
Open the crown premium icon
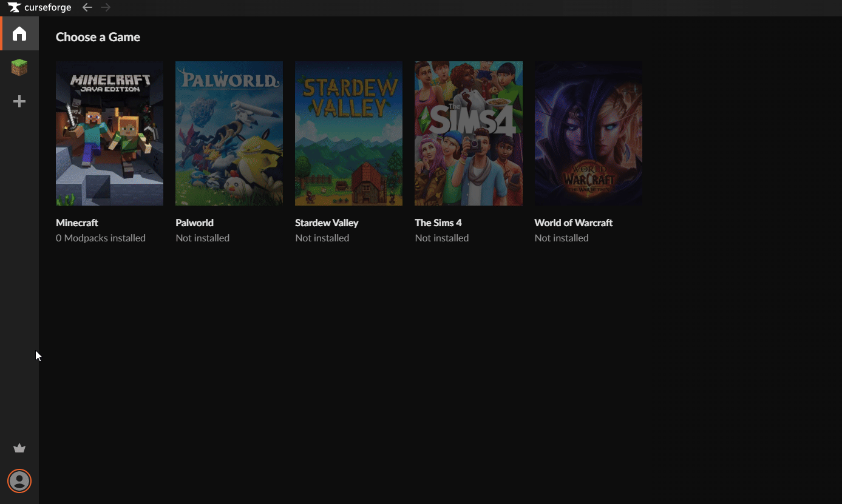coord(19,448)
